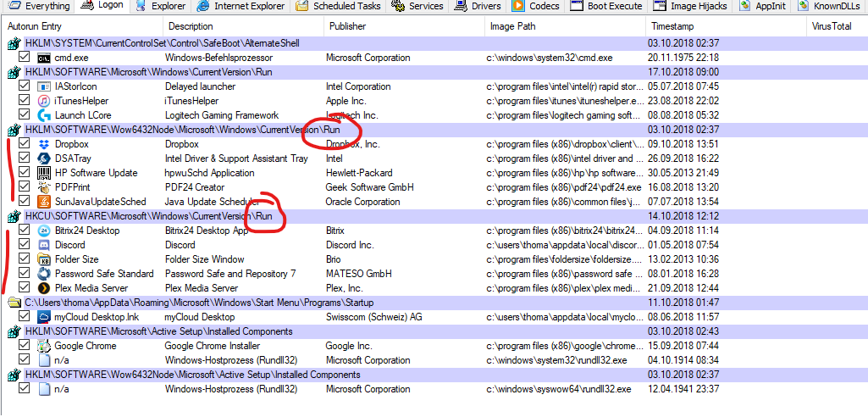This screenshot has height=417, width=868.
Task: Open the KnownDLLs tab
Action: [x=831, y=6]
